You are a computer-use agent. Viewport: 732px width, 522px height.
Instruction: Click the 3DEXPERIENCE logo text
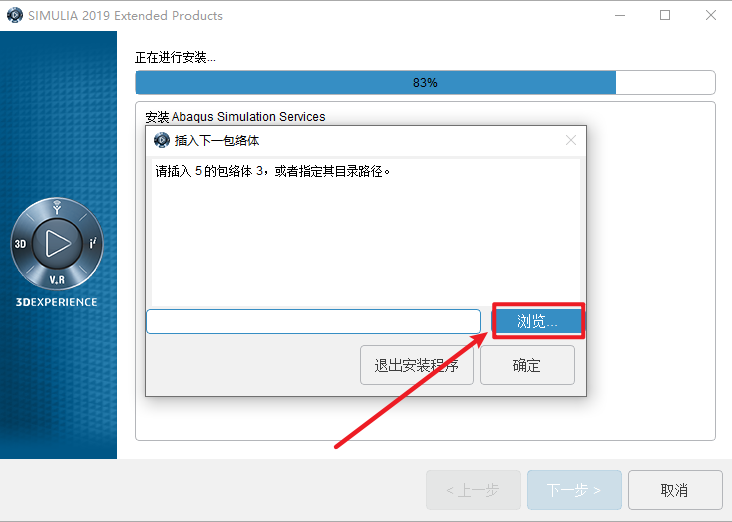point(56,302)
